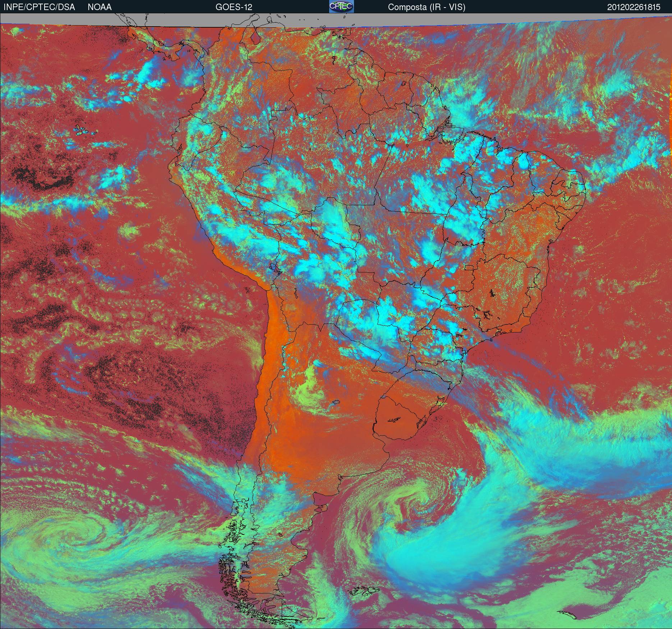The image size is (672, 629).
Task: Click the Composta (IR - VIS) title
Action: [427, 7]
